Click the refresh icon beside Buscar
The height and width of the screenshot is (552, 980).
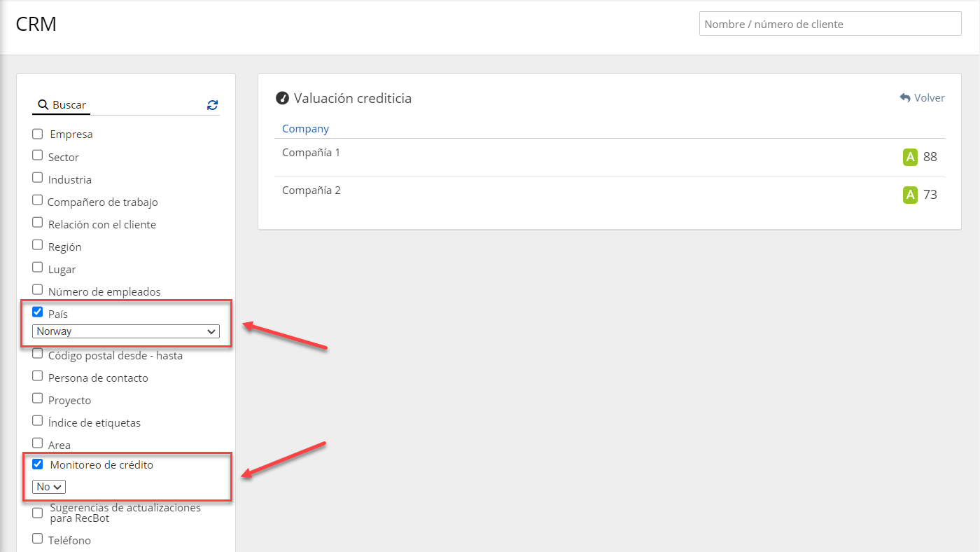pos(213,105)
